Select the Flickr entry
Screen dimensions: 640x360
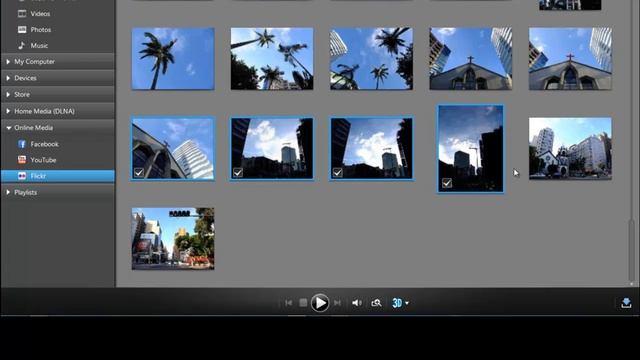point(58,176)
